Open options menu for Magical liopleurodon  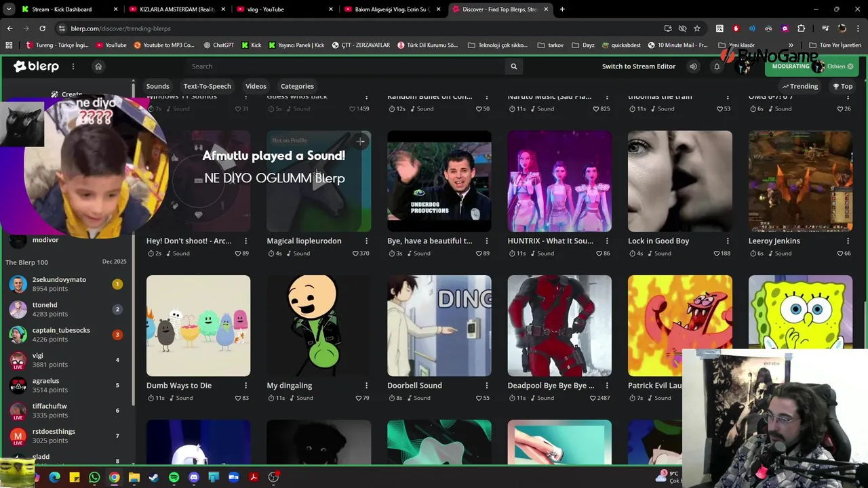point(366,241)
